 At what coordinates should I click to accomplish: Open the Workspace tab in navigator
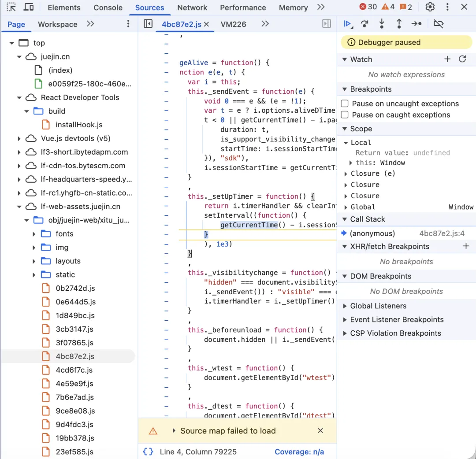(57, 24)
